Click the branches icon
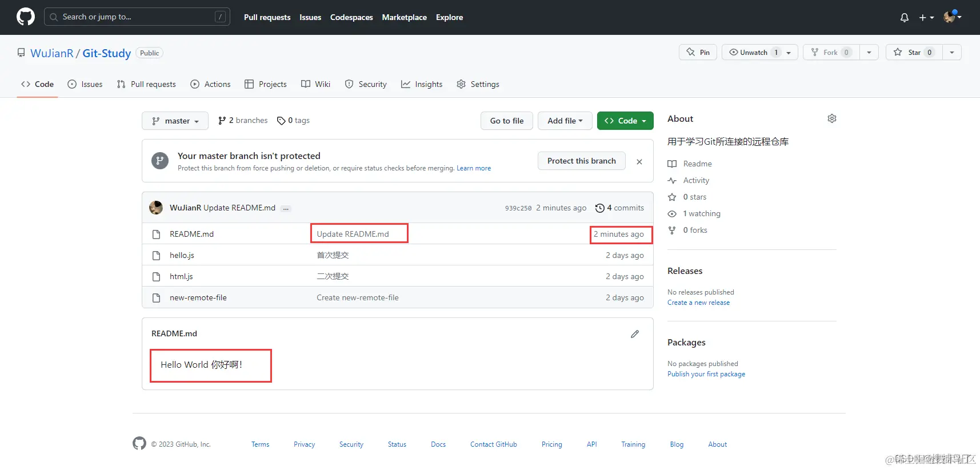 coord(222,121)
